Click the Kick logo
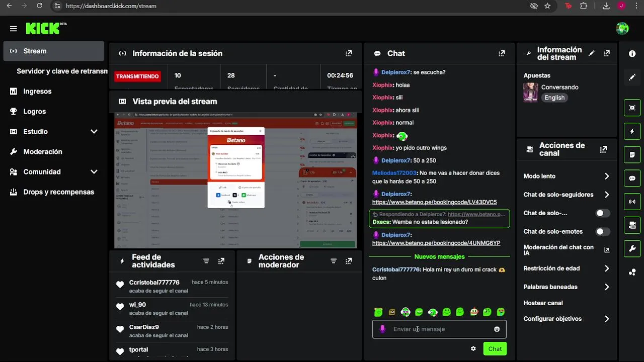 click(x=46, y=28)
